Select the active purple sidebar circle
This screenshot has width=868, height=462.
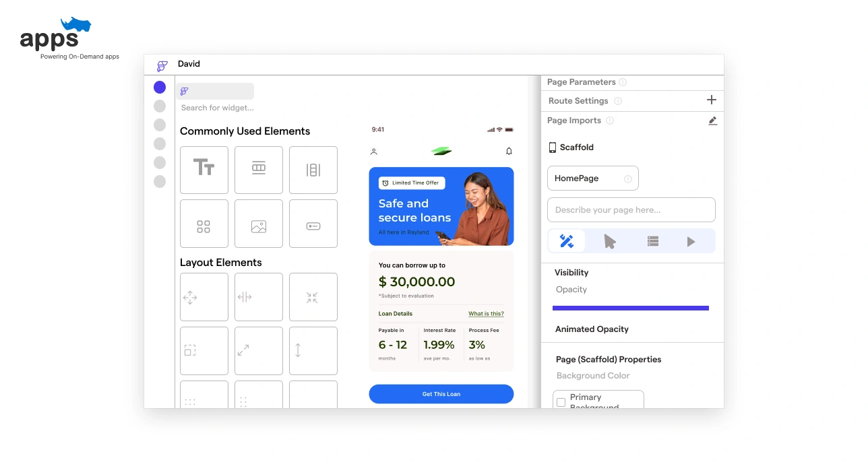coord(160,87)
